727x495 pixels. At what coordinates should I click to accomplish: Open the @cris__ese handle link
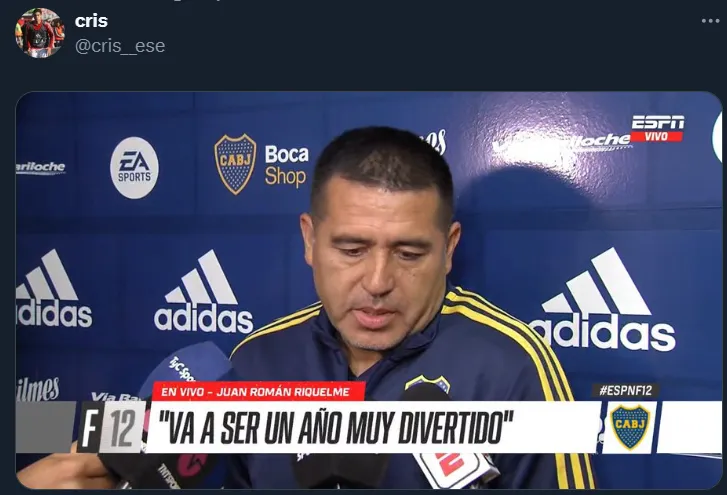click(120, 46)
